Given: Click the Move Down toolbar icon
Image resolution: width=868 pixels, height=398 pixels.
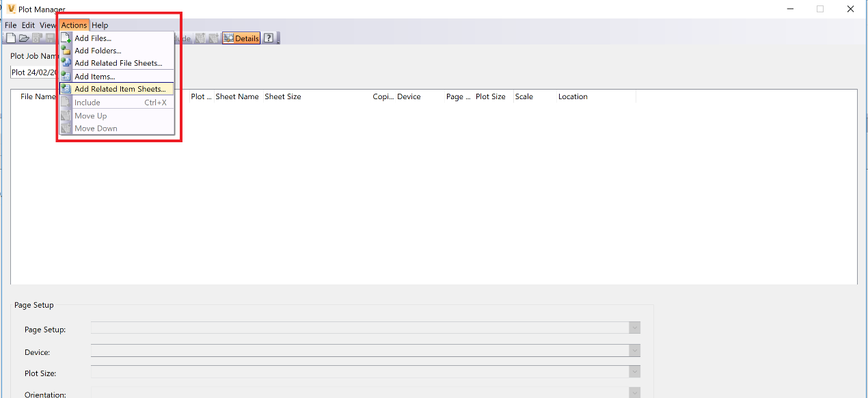Looking at the screenshot, I should click(x=214, y=38).
